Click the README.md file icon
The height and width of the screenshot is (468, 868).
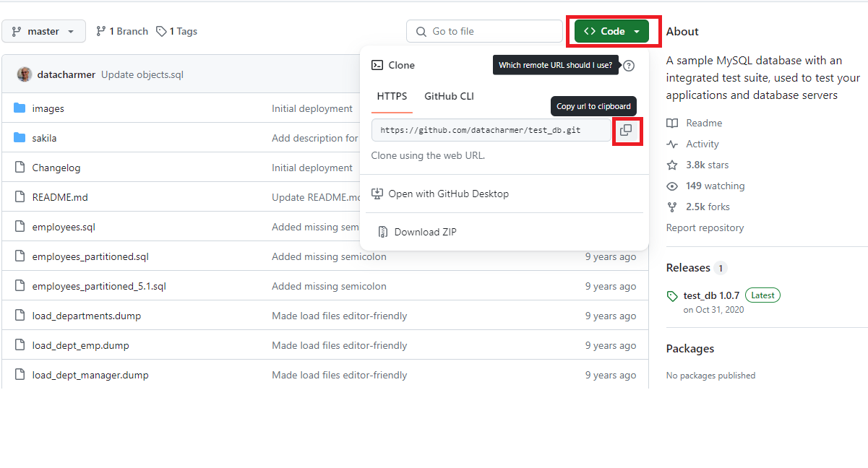20,197
